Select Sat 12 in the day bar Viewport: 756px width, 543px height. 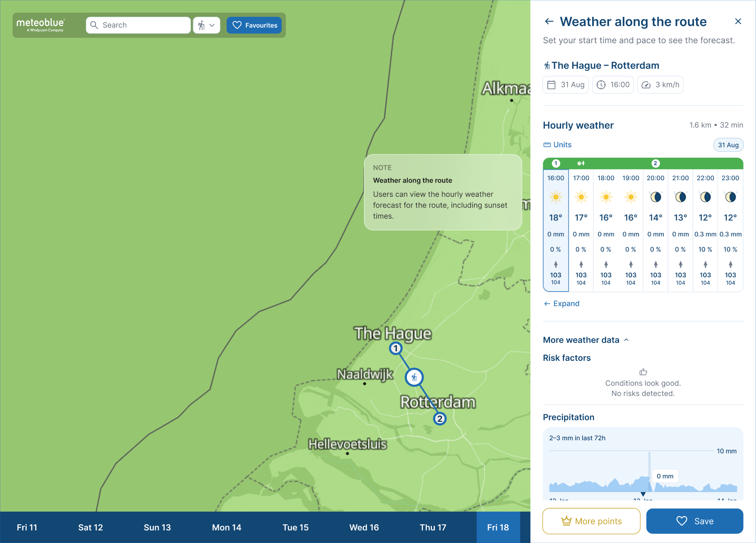point(90,527)
